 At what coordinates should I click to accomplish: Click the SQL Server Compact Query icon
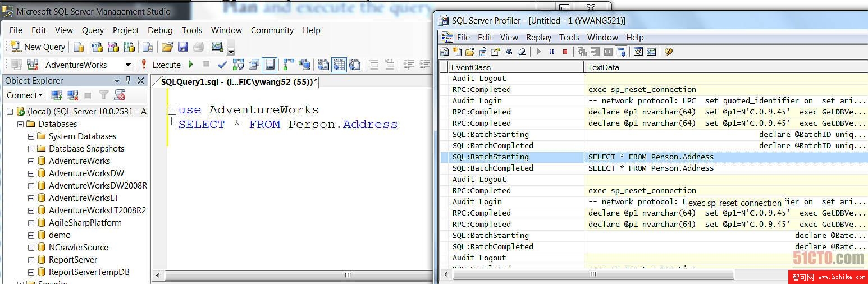(148, 47)
